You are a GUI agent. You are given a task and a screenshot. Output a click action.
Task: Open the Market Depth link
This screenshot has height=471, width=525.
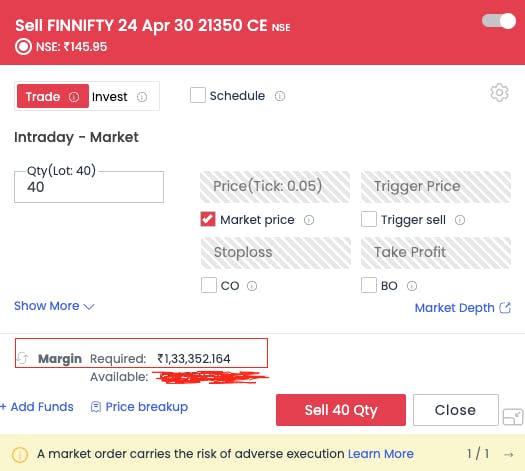462,308
